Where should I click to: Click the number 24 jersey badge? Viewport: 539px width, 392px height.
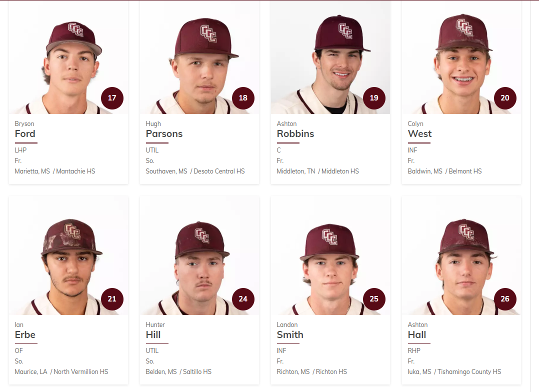point(243,299)
